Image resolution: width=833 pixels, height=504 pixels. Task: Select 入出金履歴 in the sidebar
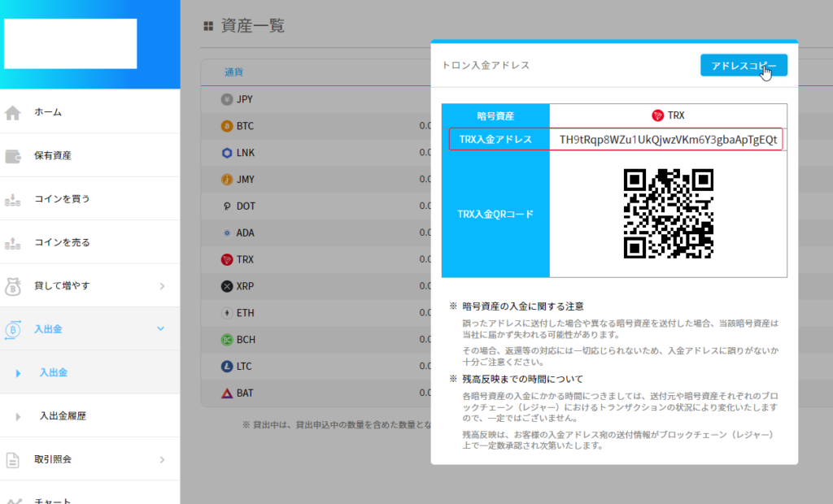(63, 415)
